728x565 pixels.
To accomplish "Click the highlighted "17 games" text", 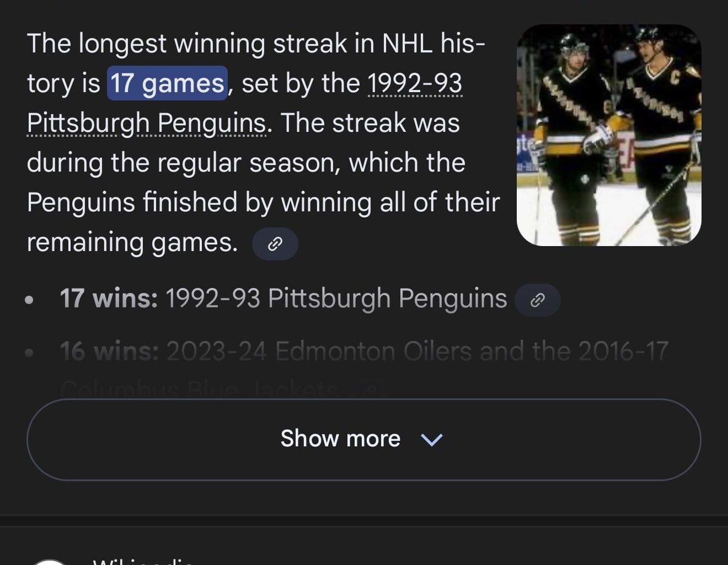I will [x=167, y=83].
